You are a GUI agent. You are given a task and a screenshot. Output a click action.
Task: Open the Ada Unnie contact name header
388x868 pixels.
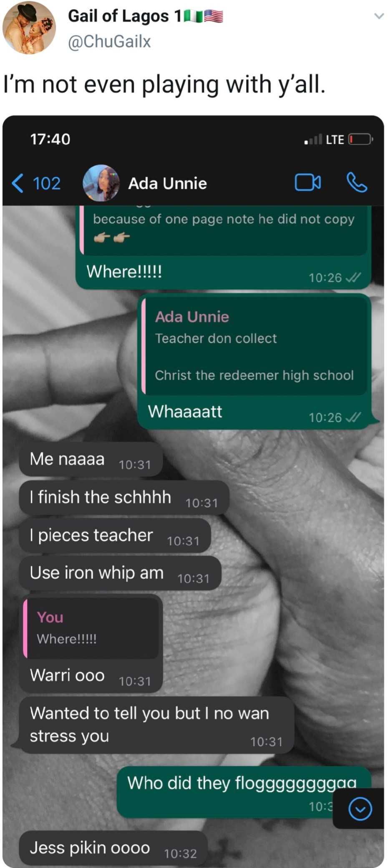pos(167,183)
